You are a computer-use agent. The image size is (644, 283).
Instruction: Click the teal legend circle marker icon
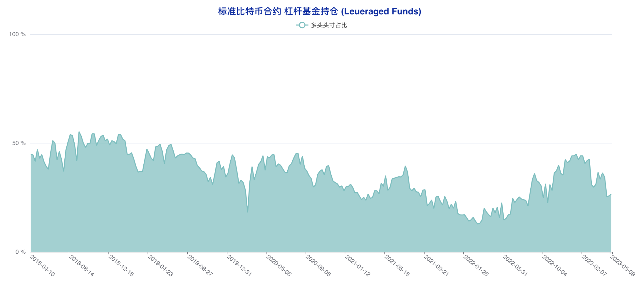(x=302, y=25)
